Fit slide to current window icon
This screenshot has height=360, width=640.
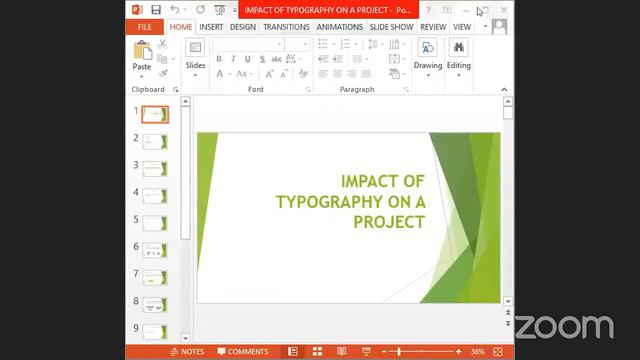pos(498,351)
